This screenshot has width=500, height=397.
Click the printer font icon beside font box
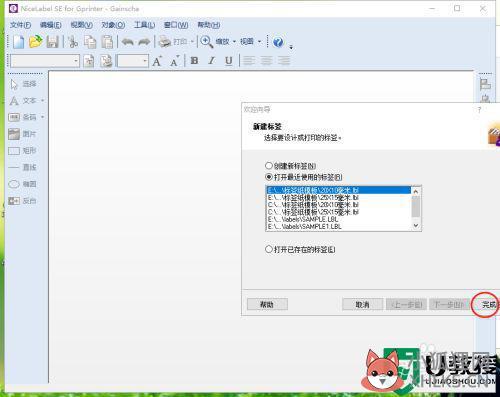tap(88, 61)
